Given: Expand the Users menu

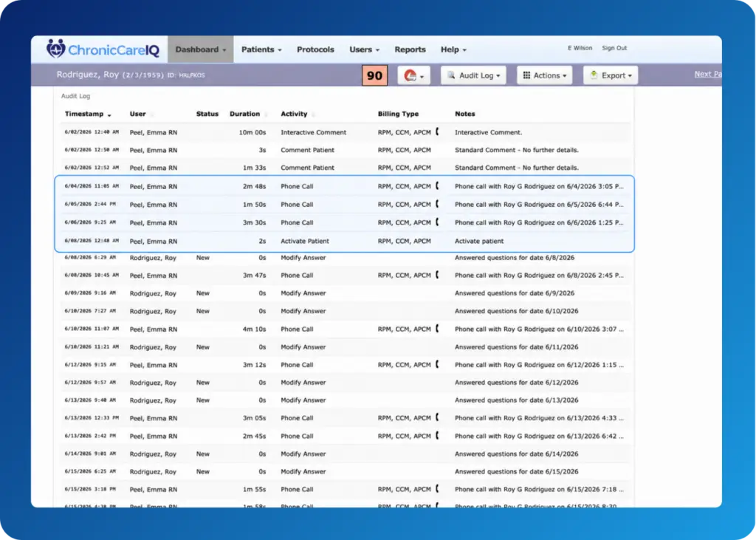Looking at the screenshot, I should (x=364, y=49).
